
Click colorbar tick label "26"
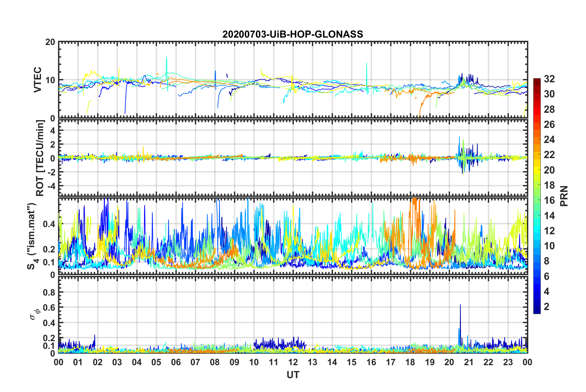[549, 125]
